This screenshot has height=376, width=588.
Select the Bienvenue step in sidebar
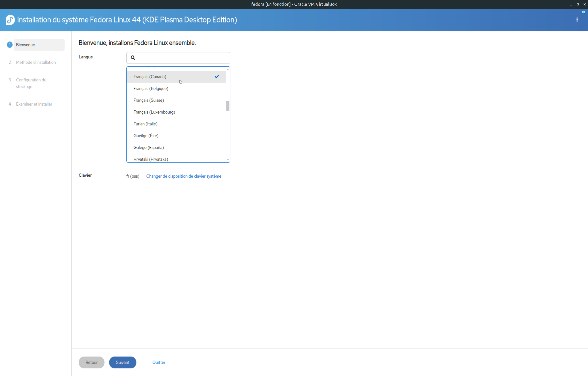pyautogui.click(x=39, y=45)
